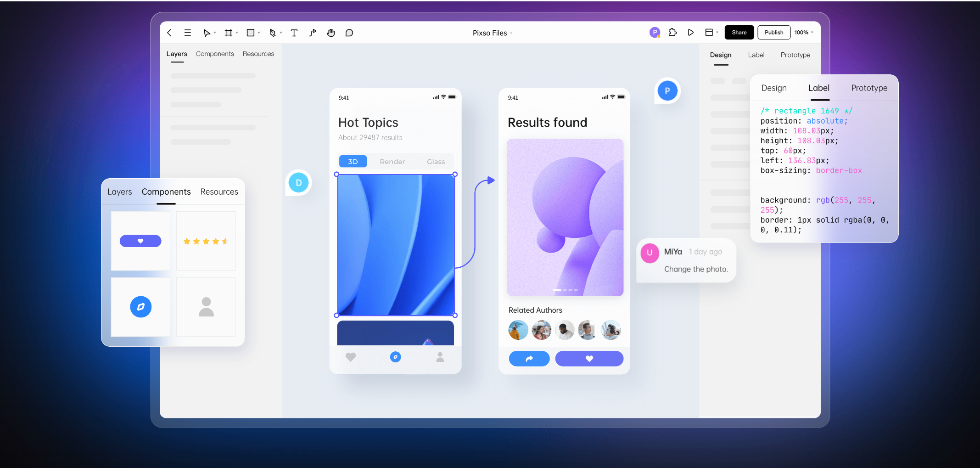
Task: Select the Pen tool
Action: pyautogui.click(x=273, y=33)
